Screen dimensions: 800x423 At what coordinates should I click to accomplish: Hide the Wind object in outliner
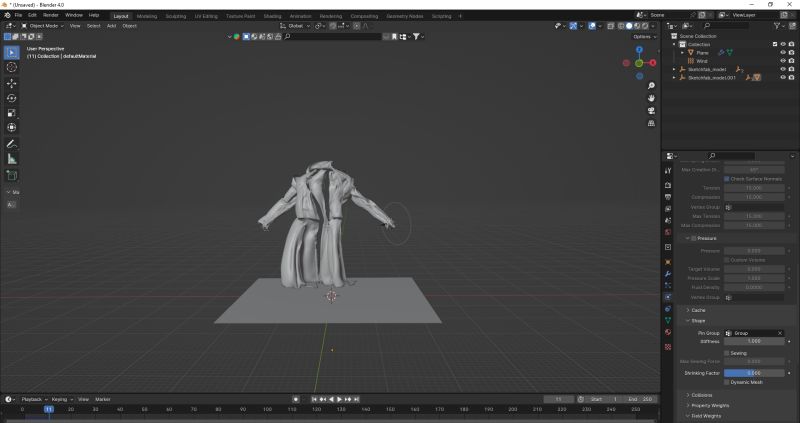click(x=783, y=61)
